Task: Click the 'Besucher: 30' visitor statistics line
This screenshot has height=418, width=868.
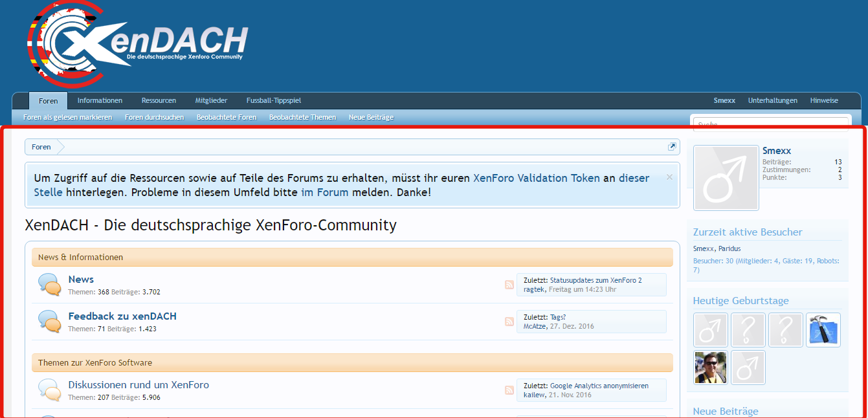Action: pos(766,265)
